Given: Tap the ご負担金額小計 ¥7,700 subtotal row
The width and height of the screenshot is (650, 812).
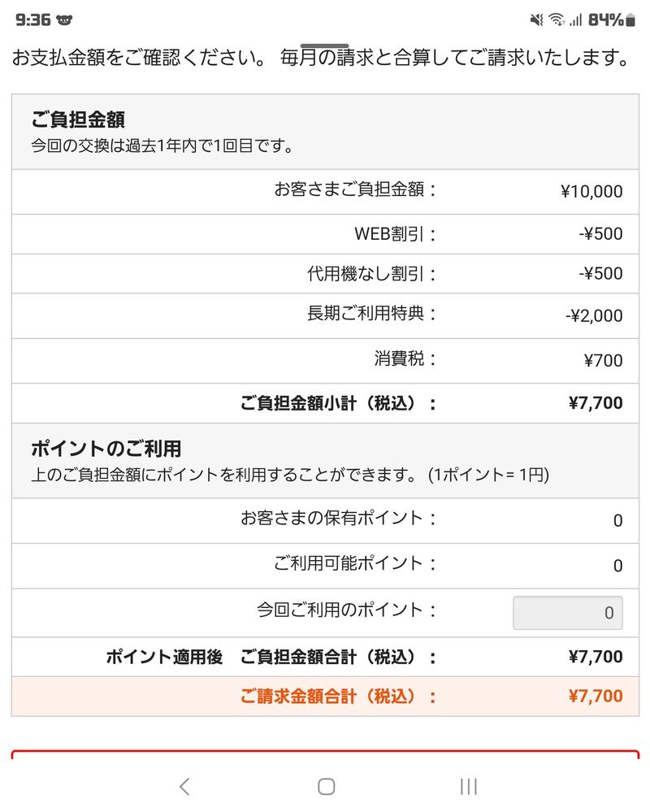Looking at the screenshot, I should coord(325,403).
